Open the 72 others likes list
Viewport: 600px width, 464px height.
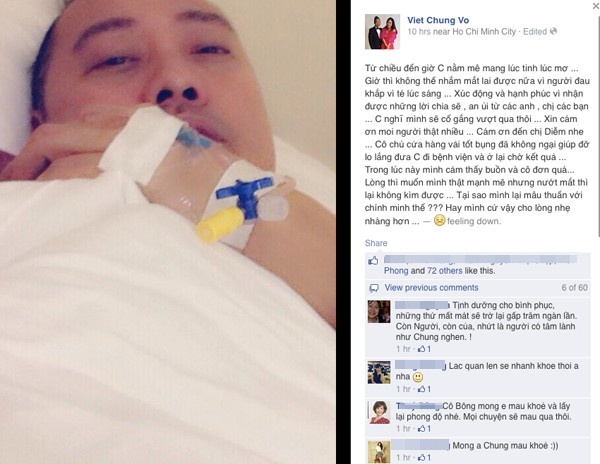click(x=445, y=270)
